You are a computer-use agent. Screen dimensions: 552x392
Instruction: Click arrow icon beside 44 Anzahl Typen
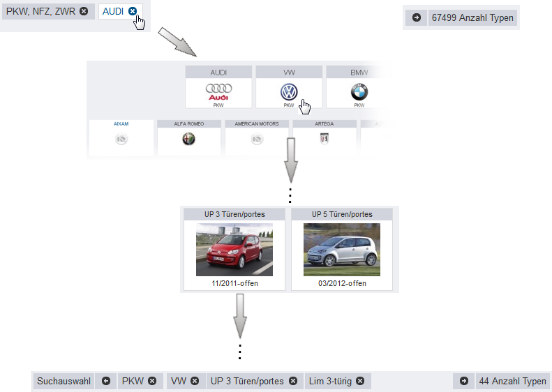(x=464, y=381)
